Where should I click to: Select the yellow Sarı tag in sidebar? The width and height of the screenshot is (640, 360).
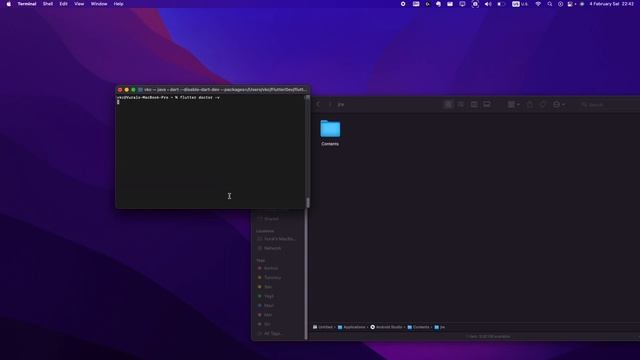[x=265, y=287]
